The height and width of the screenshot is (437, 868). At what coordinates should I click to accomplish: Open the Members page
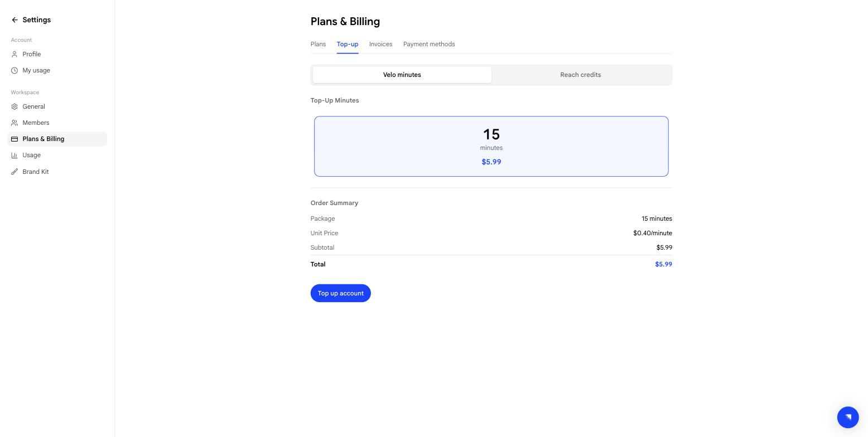[x=57, y=123]
